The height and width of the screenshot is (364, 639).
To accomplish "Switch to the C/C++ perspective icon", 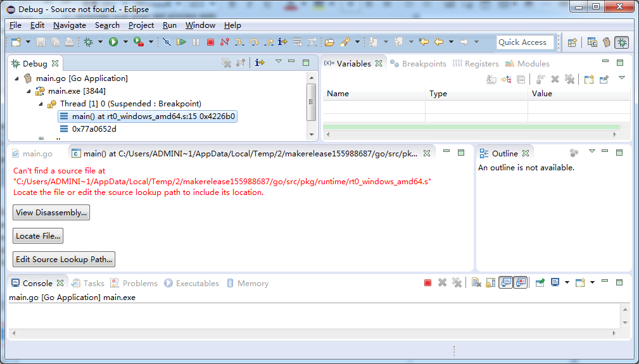I will click(x=592, y=42).
